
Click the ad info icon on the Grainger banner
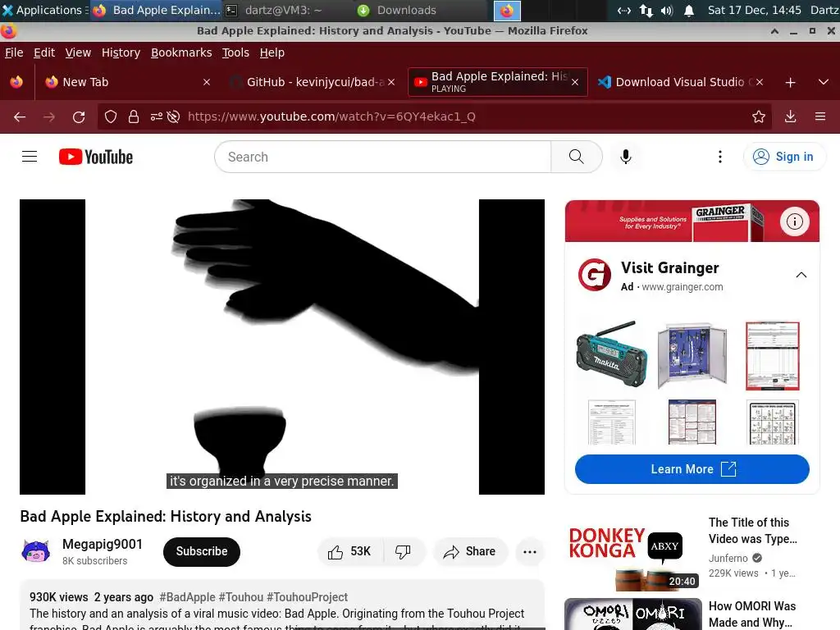[x=794, y=221]
